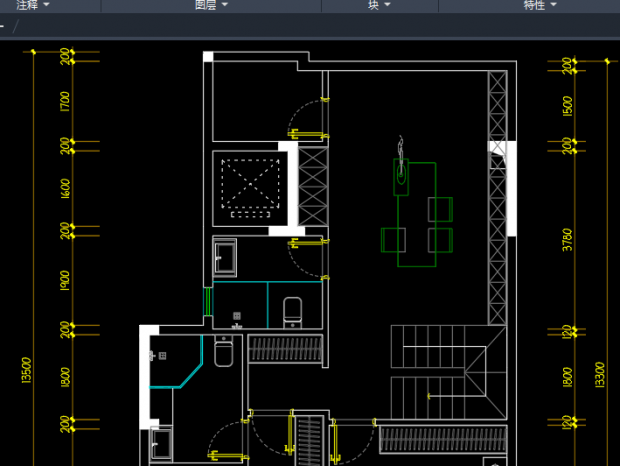Select the 1700 dimension text

point(65,102)
